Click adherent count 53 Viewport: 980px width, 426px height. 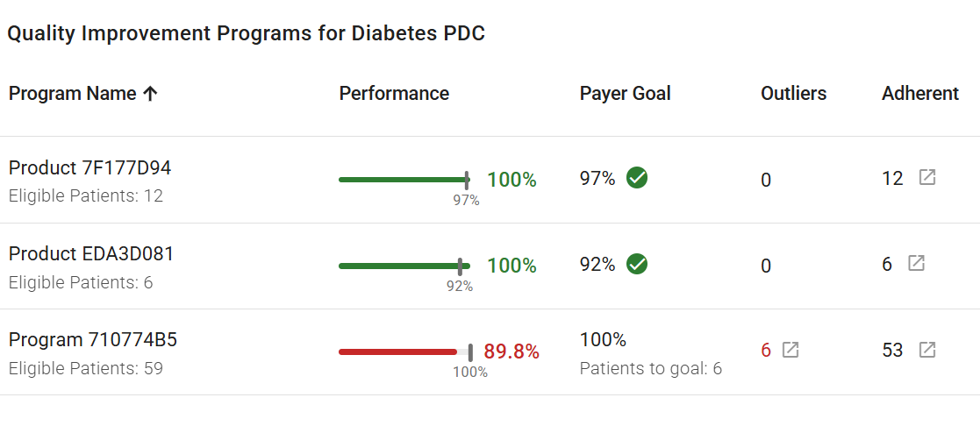pos(892,350)
